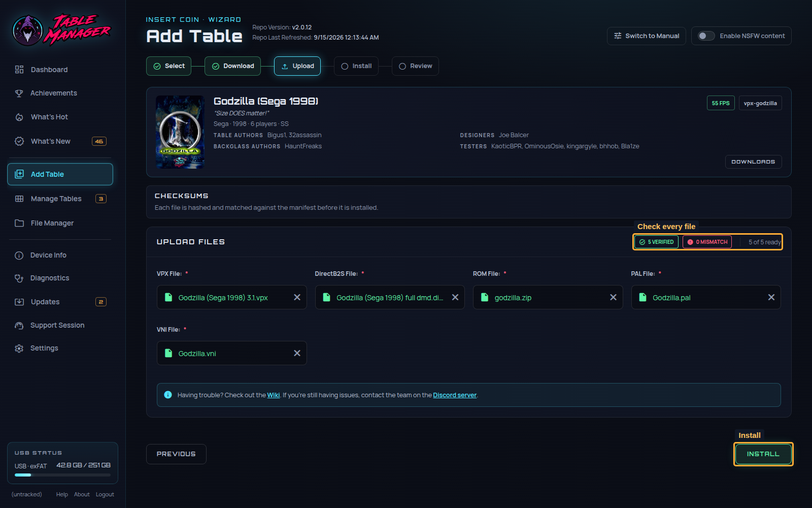Click the Godzilla.vni file icon
The height and width of the screenshot is (508, 812).
[168, 354]
